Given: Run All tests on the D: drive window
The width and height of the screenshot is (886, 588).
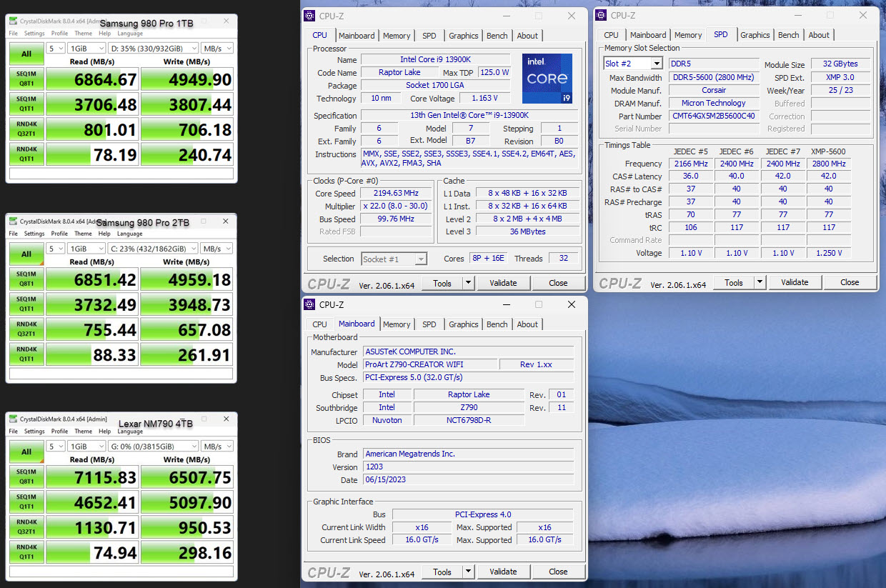Looking at the screenshot, I should tap(26, 54).
